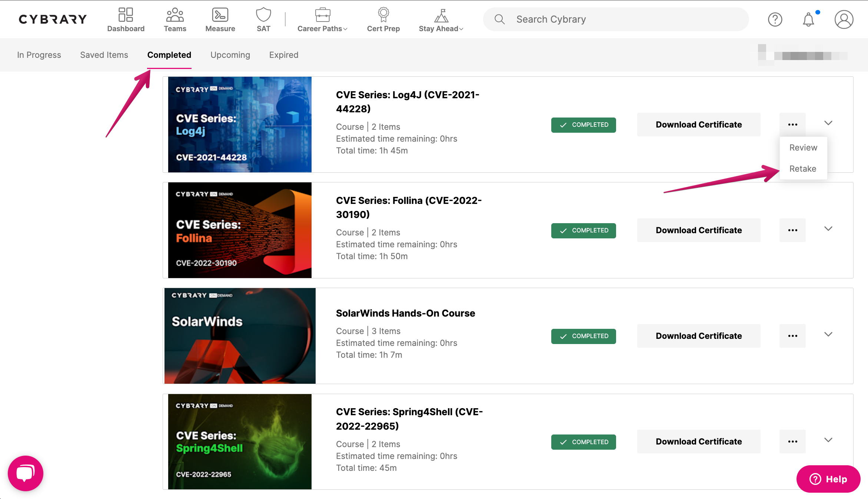Open the help question mark icon
The width and height of the screenshot is (868, 499).
pyautogui.click(x=775, y=19)
